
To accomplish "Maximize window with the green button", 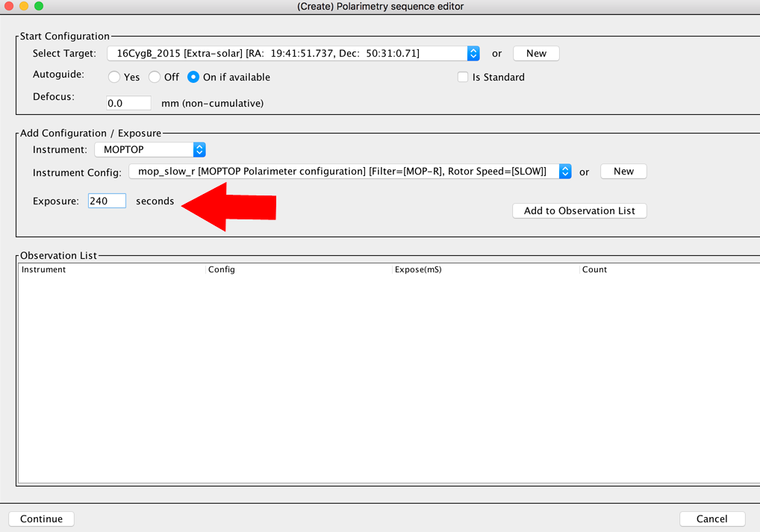I will (x=39, y=6).
